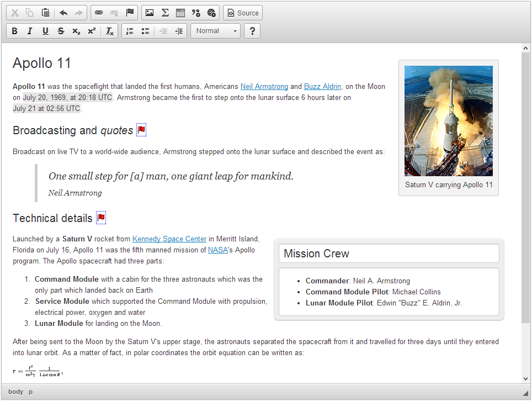The image size is (532, 401).
Task: Click the Mission Crew box title
Action: [389, 254]
